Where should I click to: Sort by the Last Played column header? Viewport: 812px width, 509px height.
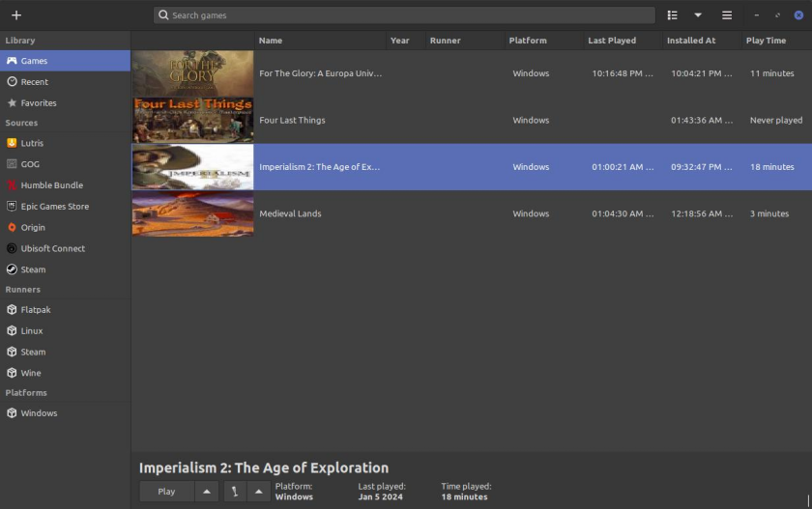coord(623,41)
